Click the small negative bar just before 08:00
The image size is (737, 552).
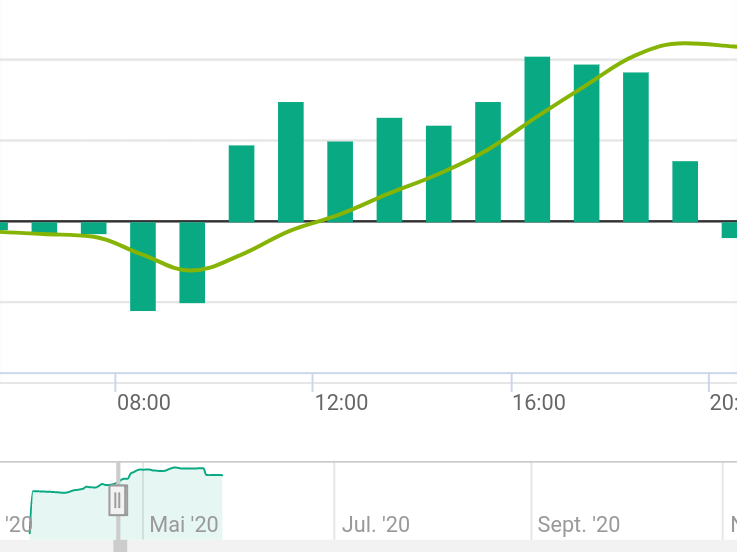point(94,228)
